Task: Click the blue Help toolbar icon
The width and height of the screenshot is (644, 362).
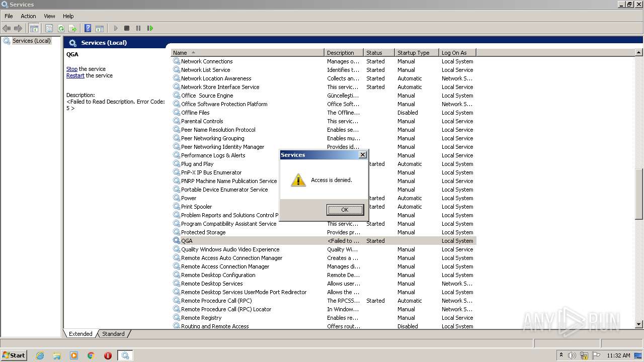Action: pos(88,29)
